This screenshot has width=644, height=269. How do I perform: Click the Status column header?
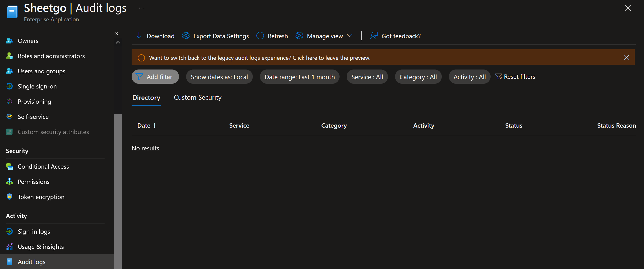514,125
